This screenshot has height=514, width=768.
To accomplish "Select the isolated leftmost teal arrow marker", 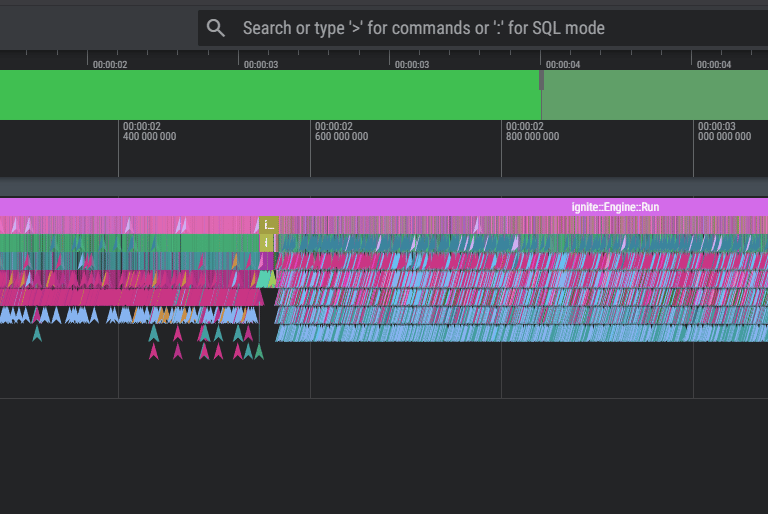I will [37, 334].
